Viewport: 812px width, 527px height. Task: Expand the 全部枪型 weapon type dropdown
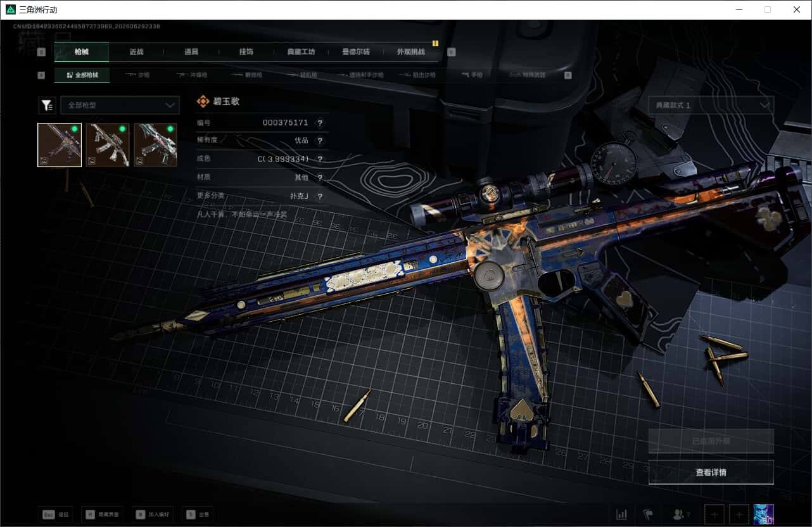pos(120,105)
